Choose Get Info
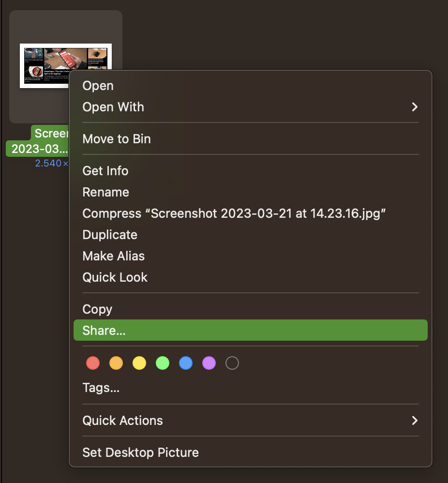Viewport: 448px width, 483px height. coord(105,171)
